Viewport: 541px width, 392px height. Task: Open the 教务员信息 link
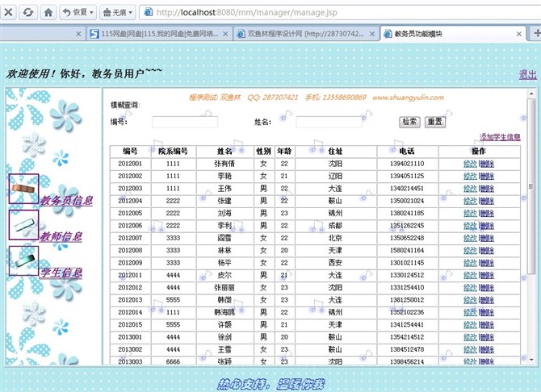click(x=66, y=200)
